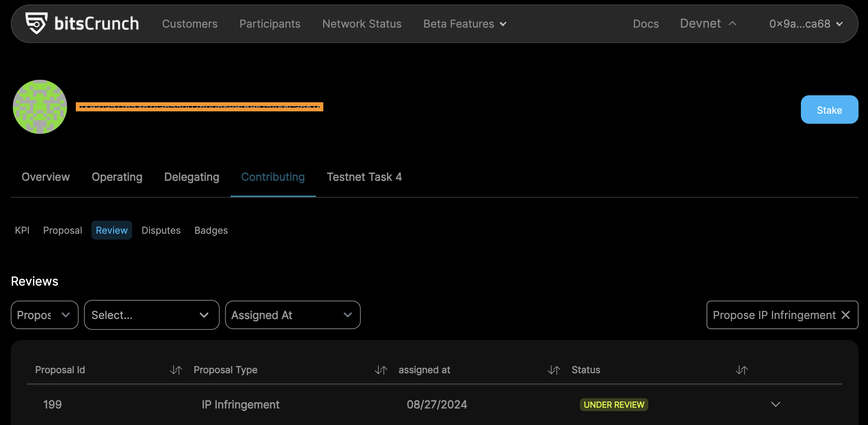The image size is (868, 425).
Task: Go to Network Status
Action: tap(362, 24)
